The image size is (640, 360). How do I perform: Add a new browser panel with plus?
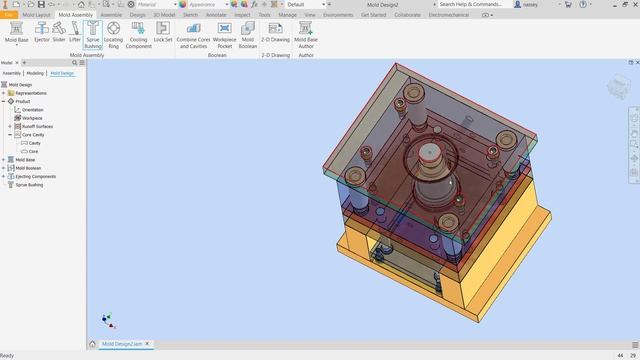point(24,63)
